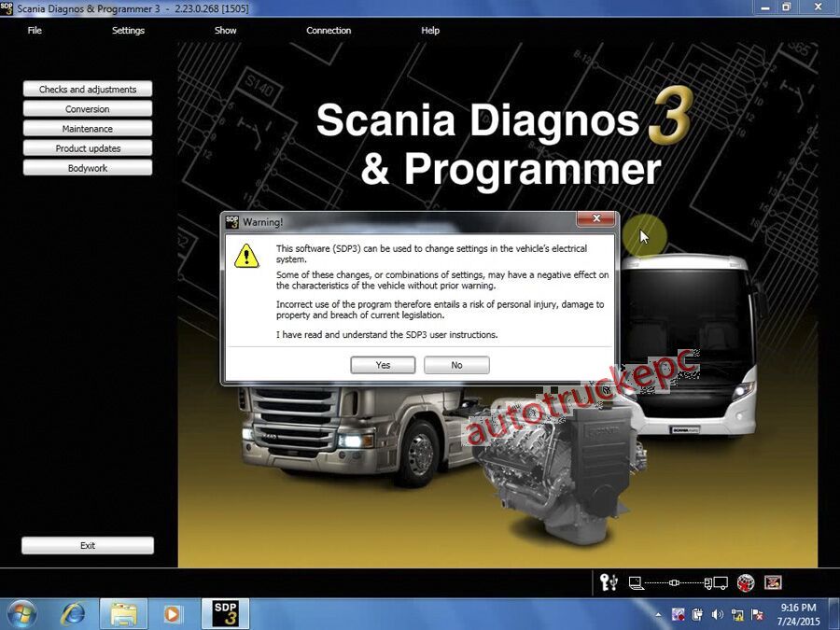Click the Exit button
This screenshot has height=630, width=840.
click(x=88, y=545)
